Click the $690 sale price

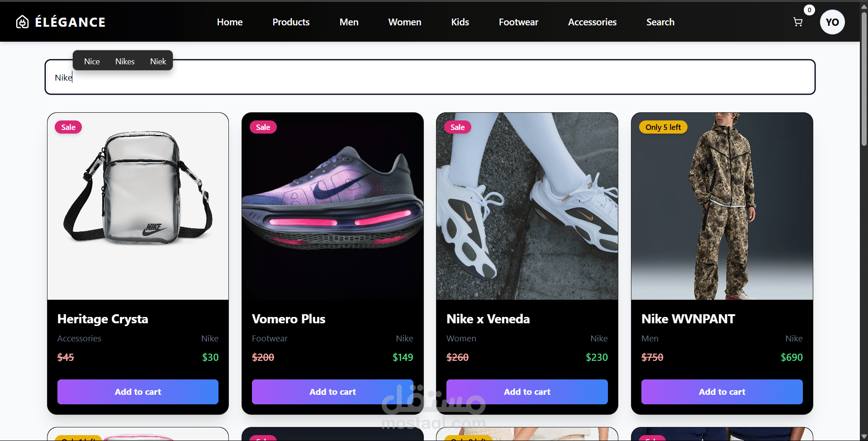792,357
